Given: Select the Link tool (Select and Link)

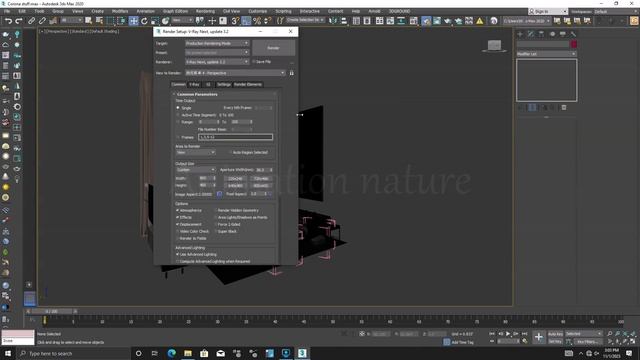Looking at the screenshot, I should tap(31, 21).
